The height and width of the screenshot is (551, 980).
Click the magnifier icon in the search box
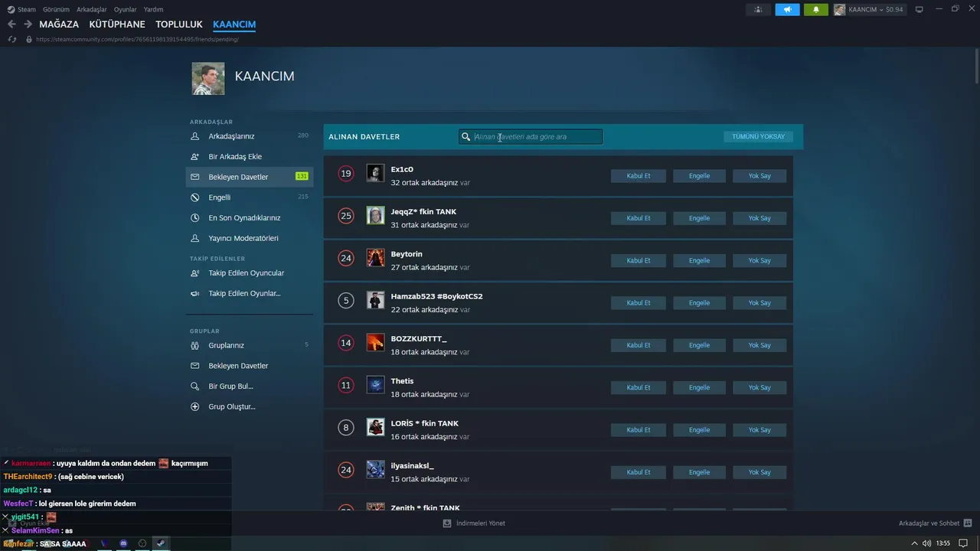(465, 137)
